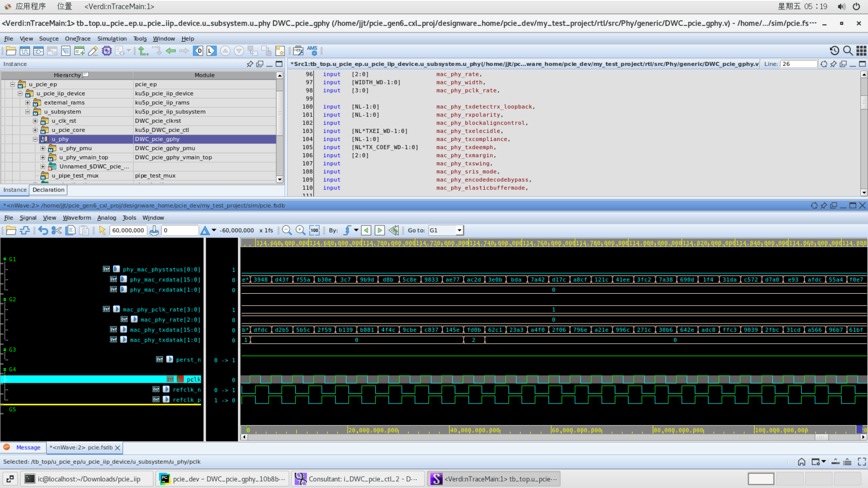Open the New Waveform window icon
Image resolution: width=868 pixels, height=488 pixels.
coord(25,51)
